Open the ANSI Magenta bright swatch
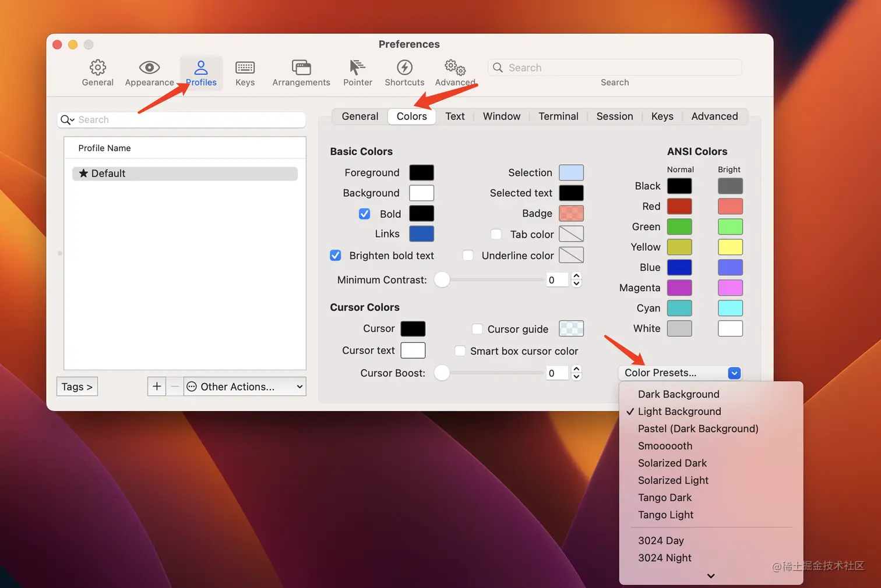Image resolution: width=881 pixels, height=588 pixels. (730, 288)
